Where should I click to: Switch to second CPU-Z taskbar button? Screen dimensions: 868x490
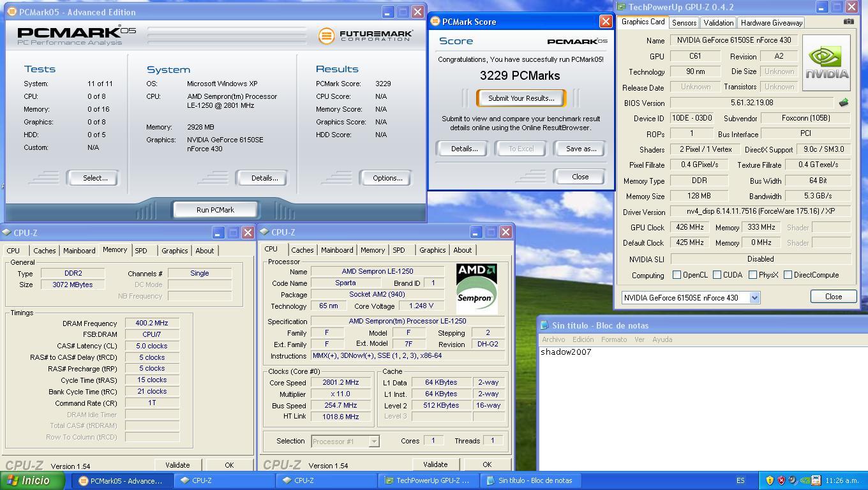[327, 481]
